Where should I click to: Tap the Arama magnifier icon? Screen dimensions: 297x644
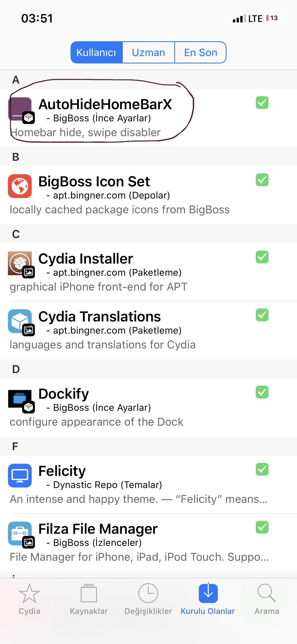tap(267, 593)
